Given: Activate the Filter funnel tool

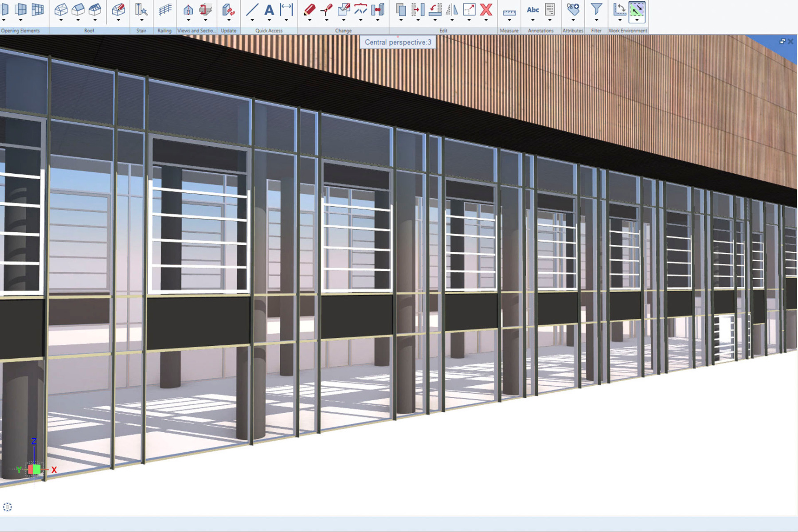Looking at the screenshot, I should coord(596,10).
